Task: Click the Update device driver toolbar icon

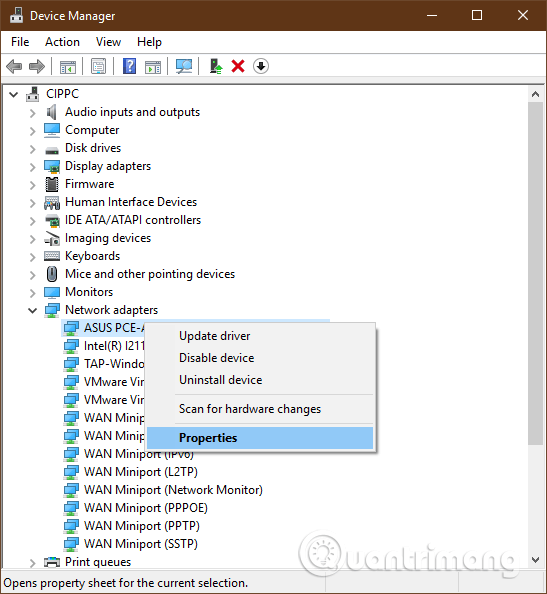Action: pos(216,66)
